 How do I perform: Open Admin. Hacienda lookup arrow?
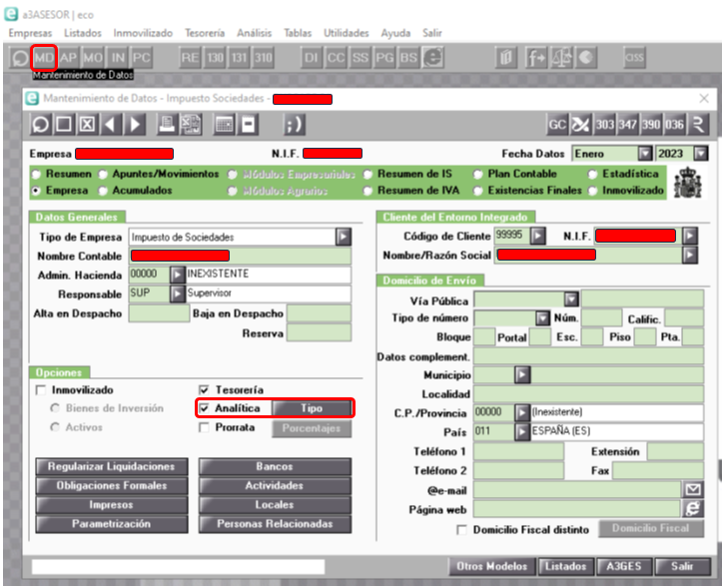pyautogui.click(x=178, y=276)
